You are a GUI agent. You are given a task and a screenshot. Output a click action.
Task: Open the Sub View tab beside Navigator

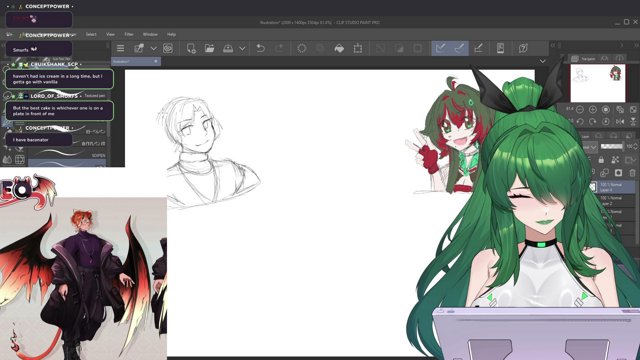[604, 59]
